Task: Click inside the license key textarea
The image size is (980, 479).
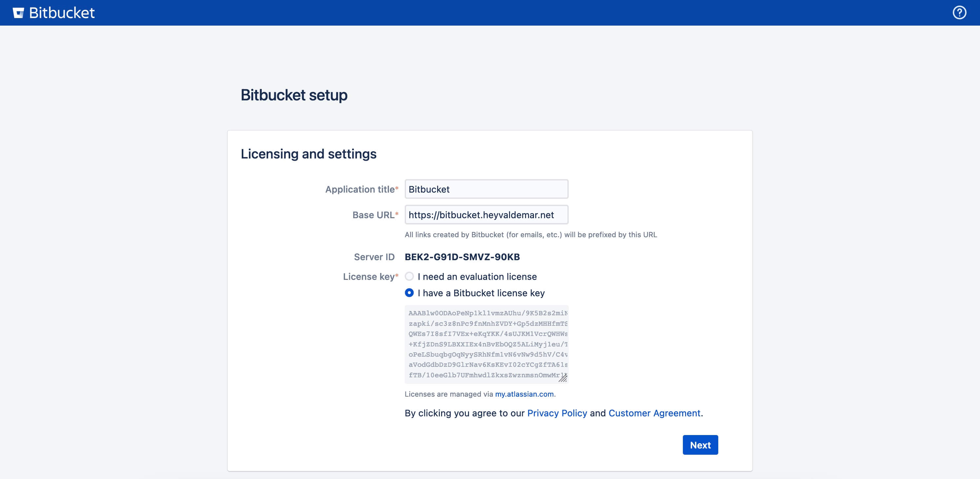Action: click(x=486, y=344)
